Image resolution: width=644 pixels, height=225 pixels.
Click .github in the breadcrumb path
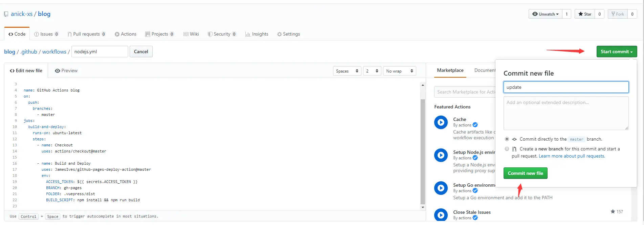pos(29,52)
